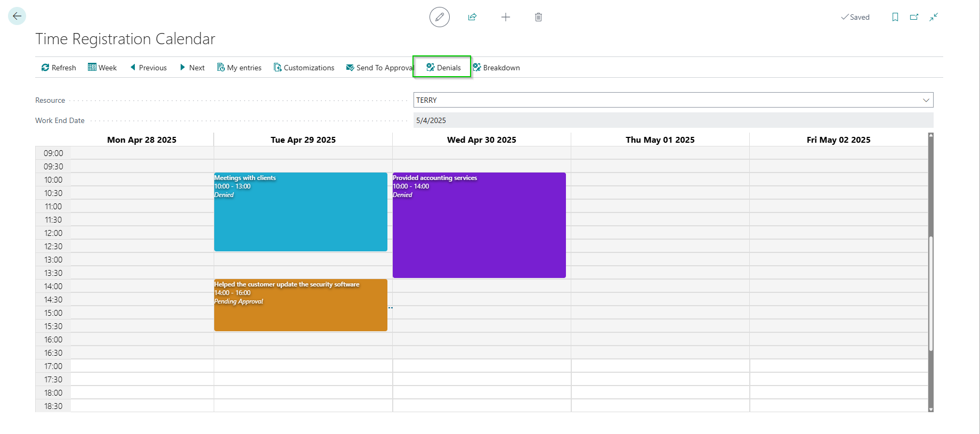
Task: Refresh the calendar
Action: click(x=59, y=68)
